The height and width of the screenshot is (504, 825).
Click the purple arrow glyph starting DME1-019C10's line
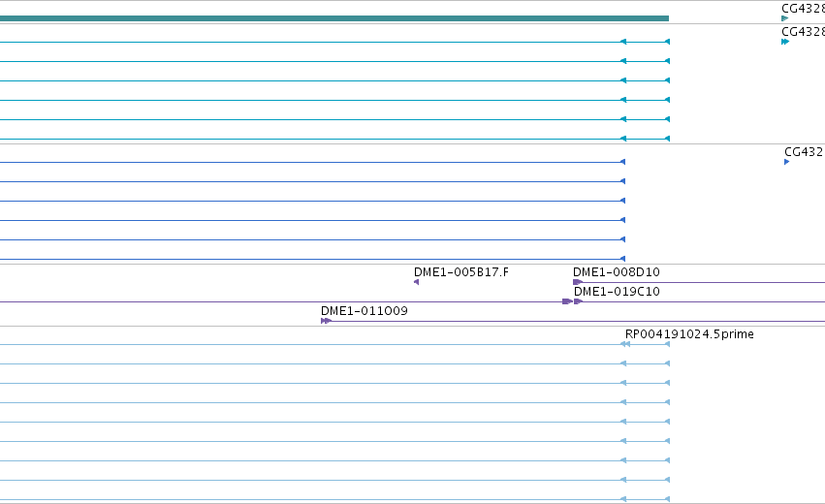[578, 301]
